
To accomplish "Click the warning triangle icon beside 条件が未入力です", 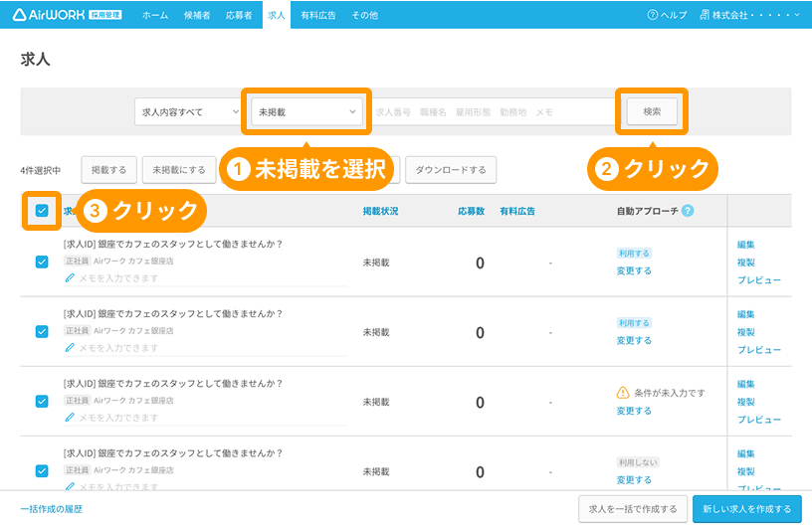I will point(623,393).
